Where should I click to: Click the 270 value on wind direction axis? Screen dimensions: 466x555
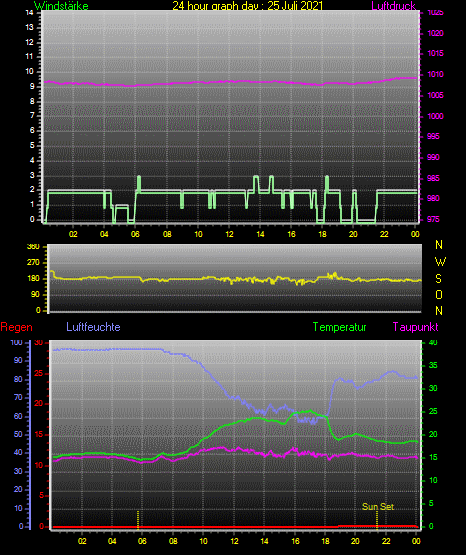point(34,263)
